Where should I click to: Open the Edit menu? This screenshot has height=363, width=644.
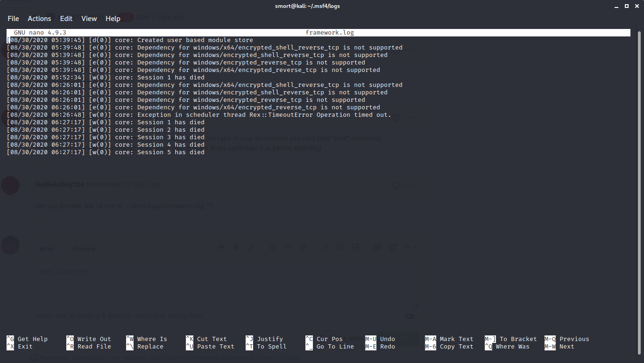66,19
